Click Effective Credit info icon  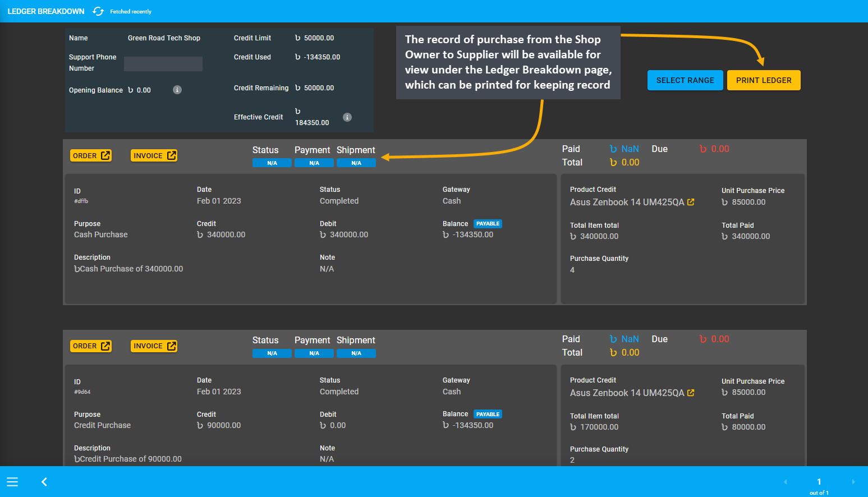[347, 117]
